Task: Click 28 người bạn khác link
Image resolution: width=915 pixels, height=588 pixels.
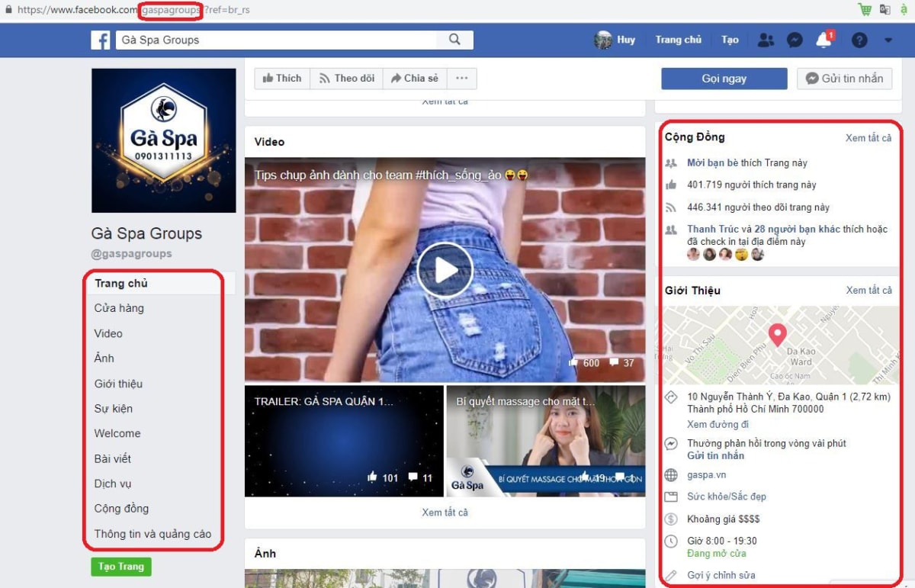Action: (797, 229)
